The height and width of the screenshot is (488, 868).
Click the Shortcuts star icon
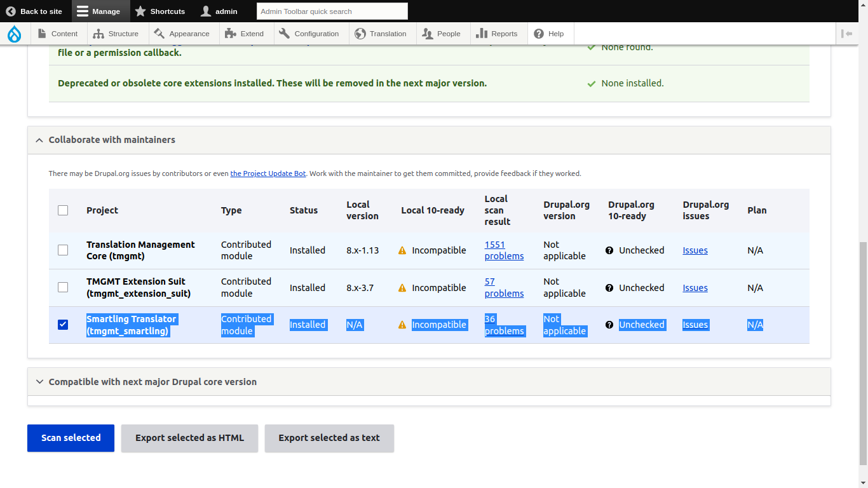(140, 11)
